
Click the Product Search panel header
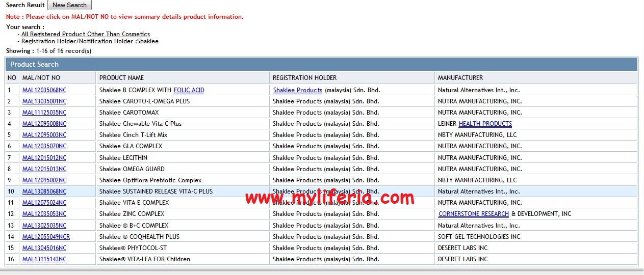(321, 64)
